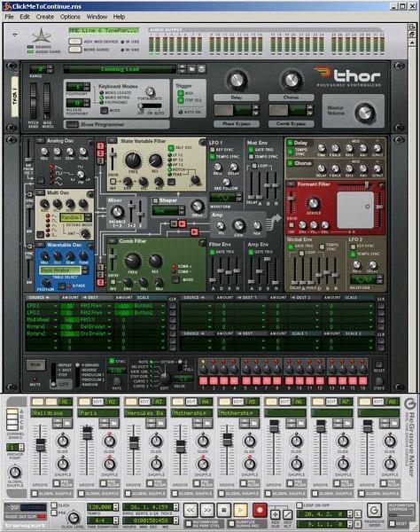
Task: Toggle the Chorus effect on button
Action: point(290,163)
